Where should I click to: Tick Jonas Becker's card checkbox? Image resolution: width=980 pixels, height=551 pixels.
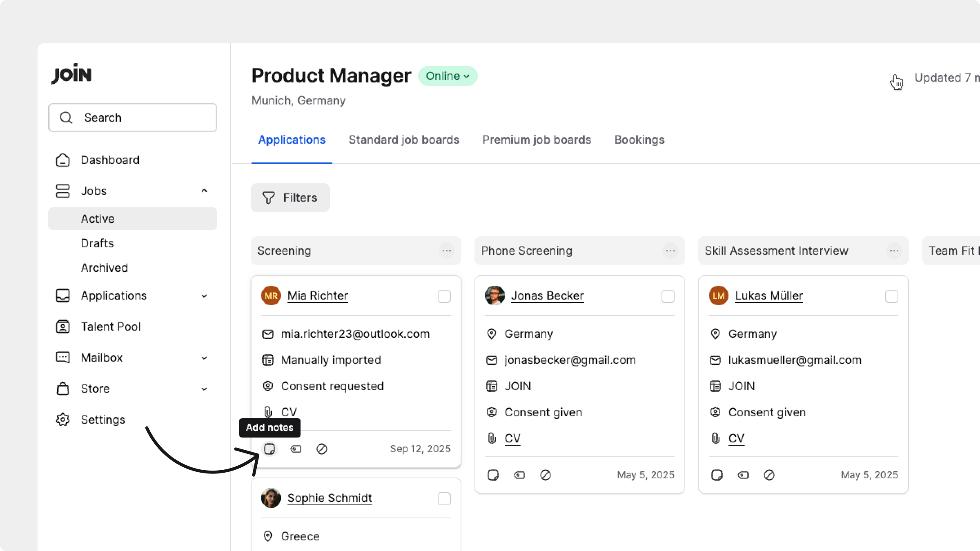668,296
